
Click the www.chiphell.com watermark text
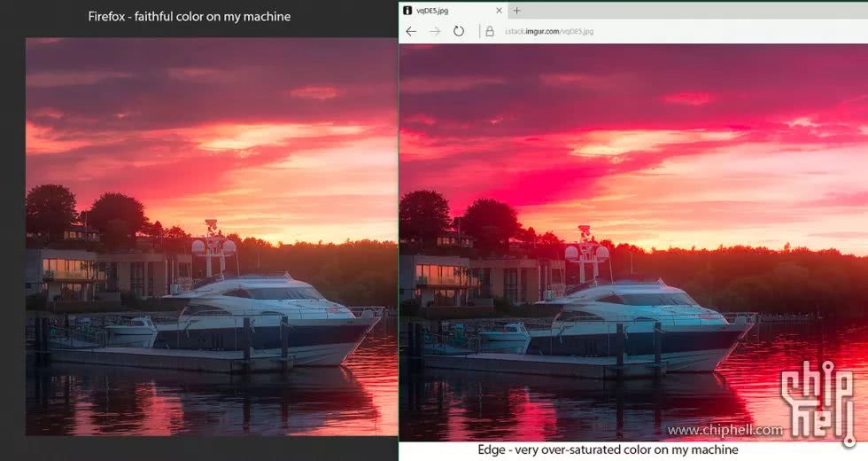725,431
